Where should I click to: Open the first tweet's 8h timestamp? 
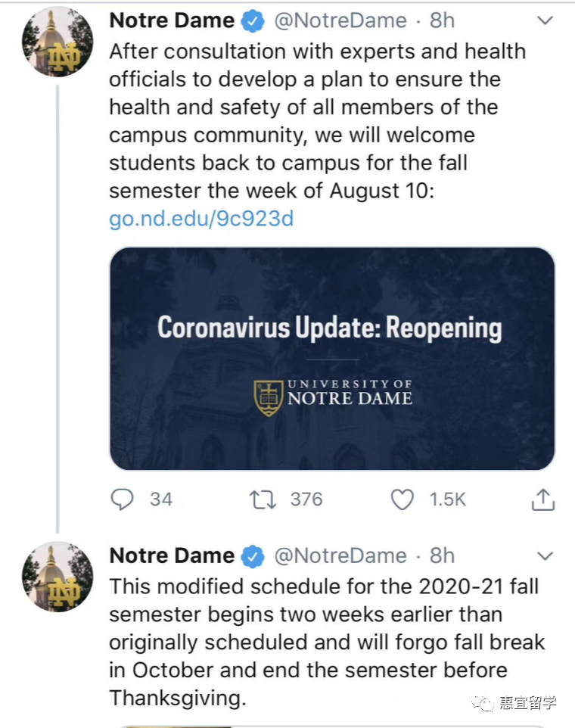coord(442,21)
